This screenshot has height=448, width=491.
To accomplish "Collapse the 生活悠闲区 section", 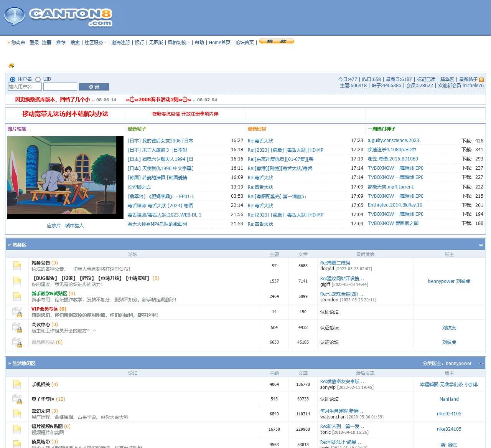I will click(x=481, y=364).
